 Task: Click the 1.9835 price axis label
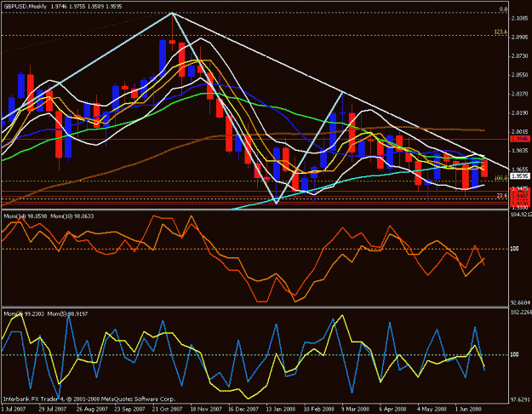tap(519, 151)
